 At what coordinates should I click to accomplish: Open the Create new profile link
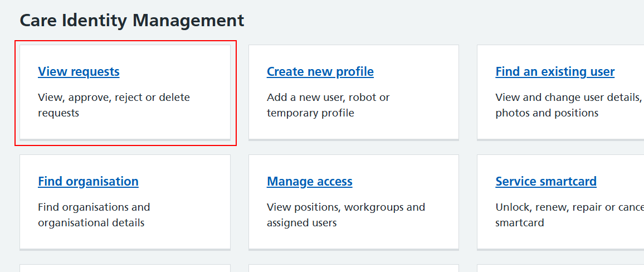320,71
